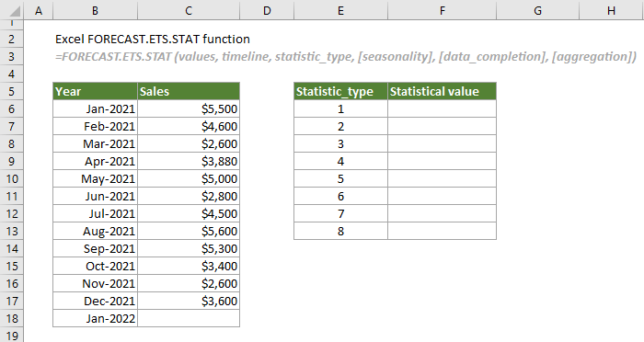
Task: Select the Jun-2021 cell
Action: pos(96,196)
